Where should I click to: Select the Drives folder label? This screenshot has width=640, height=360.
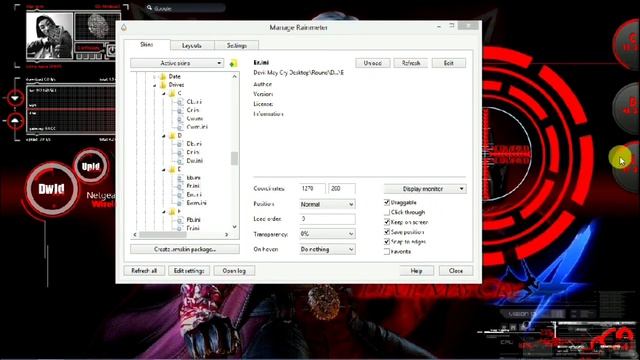tap(176, 85)
